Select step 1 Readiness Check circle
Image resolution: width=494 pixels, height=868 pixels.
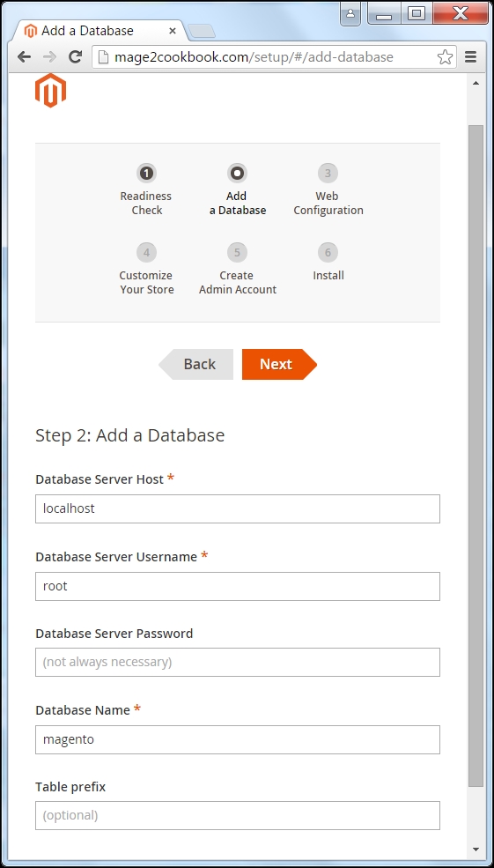(146, 174)
